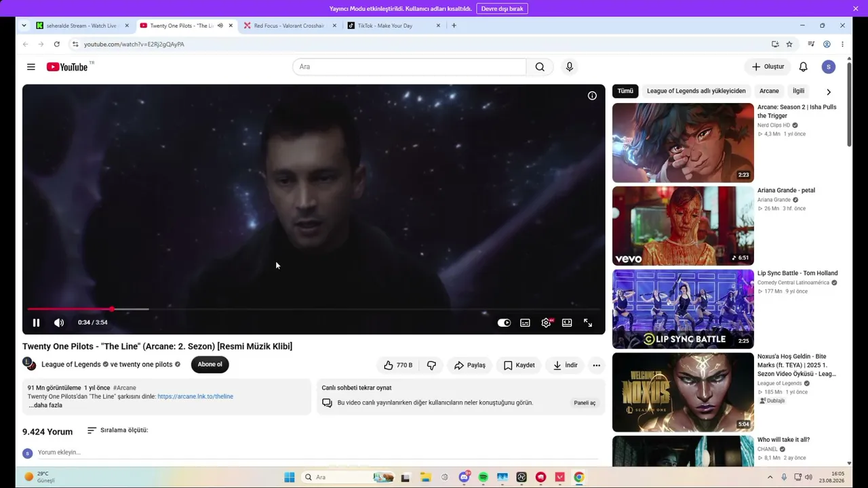Seek in the video progress bar
This screenshot has width=868, height=488.
313,309
